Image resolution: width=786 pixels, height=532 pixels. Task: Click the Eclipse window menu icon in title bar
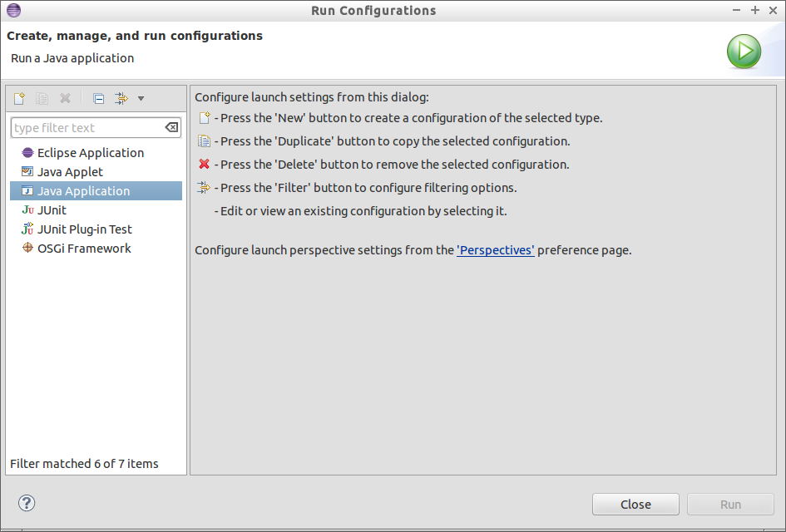coord(13,11)
